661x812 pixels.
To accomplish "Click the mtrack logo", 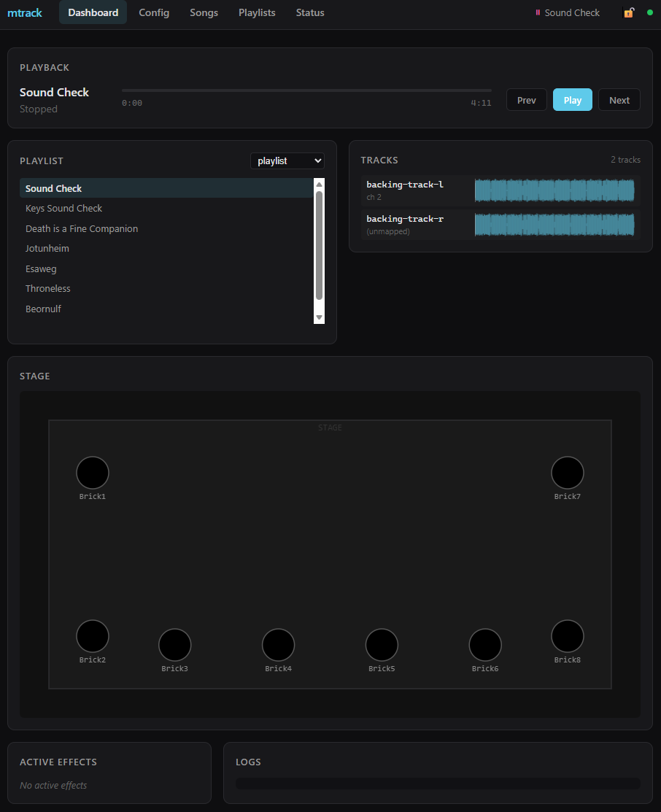I will [25, 12].
